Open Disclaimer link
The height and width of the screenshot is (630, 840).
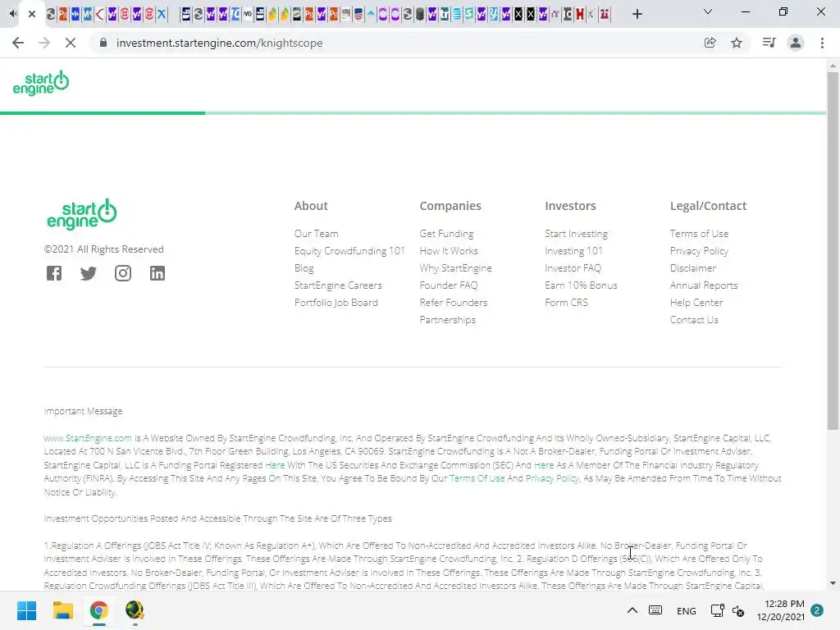[692, 268]
